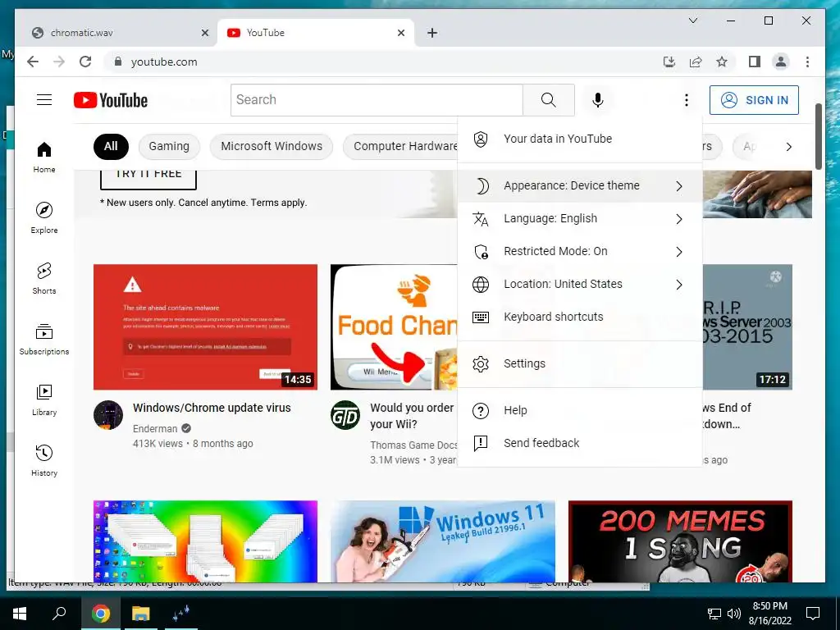This screenshot has height=630, width=840.
Task: Open Windows Start menu
Action: pyautogui.click(x=20, y=614)
